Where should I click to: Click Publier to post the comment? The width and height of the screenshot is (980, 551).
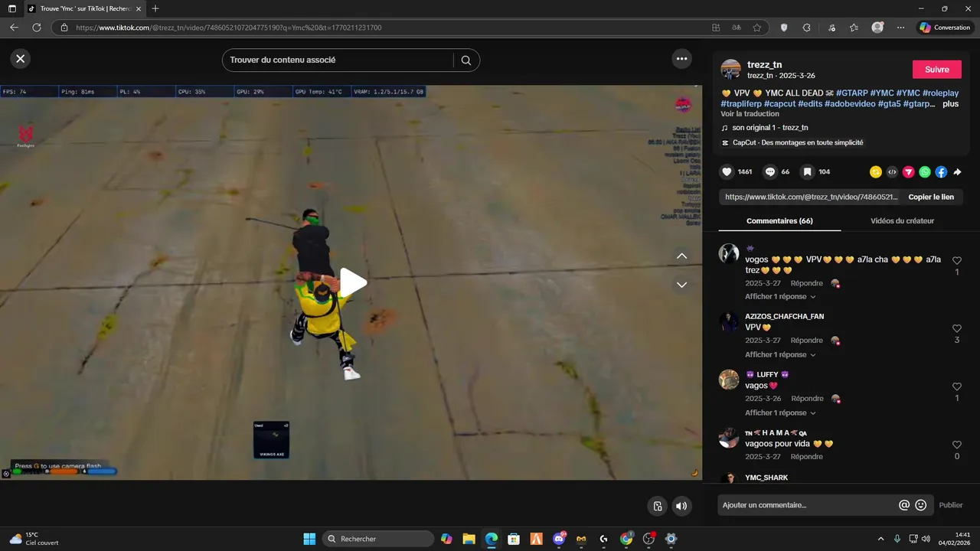951,505
